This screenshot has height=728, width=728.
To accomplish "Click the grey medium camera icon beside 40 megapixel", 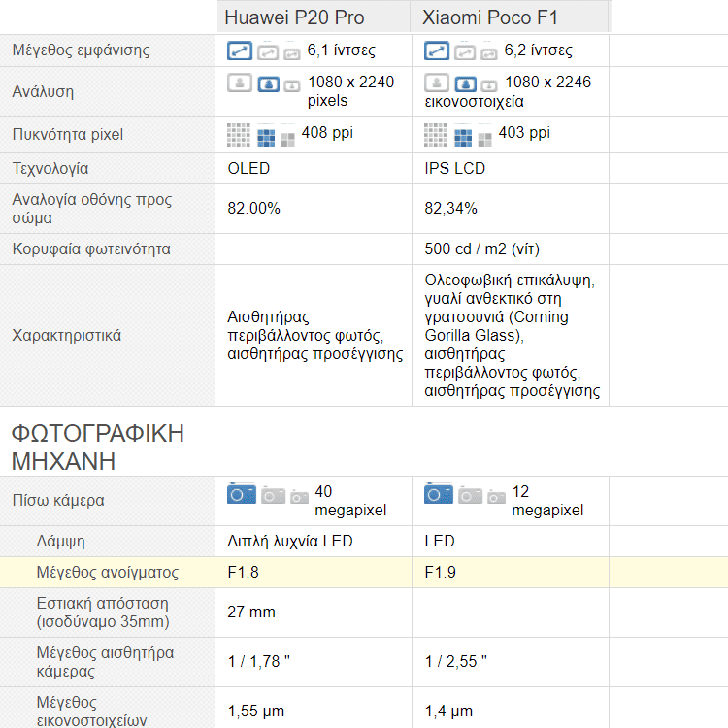I will pos(273,495).
